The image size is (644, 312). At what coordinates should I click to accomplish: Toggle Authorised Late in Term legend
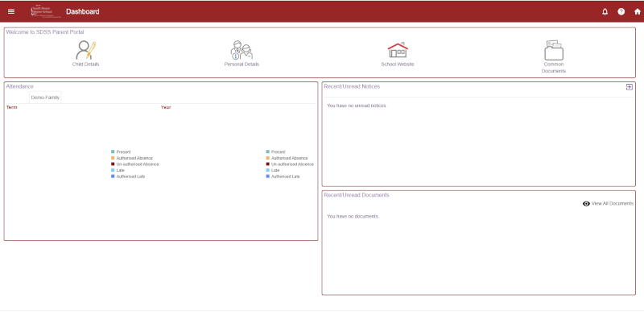pos(128,177)
